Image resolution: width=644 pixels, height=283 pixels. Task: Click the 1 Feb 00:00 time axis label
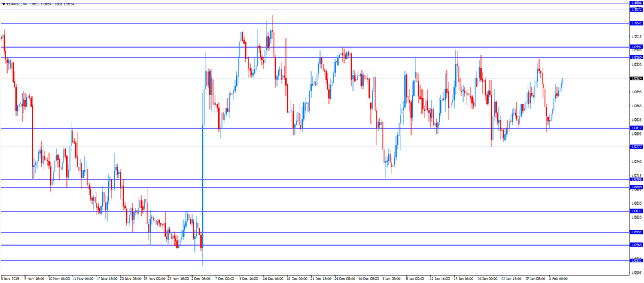coord(558,278)
